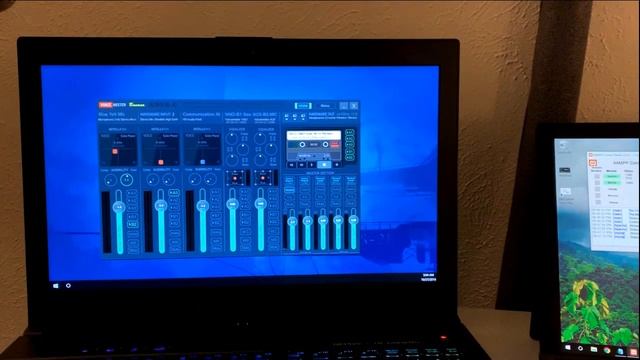Image resolution: width=640 pixels, height=360 pixels.
Task: Open the A1 hardware out device selector
Action: click(x=286, y=116)
